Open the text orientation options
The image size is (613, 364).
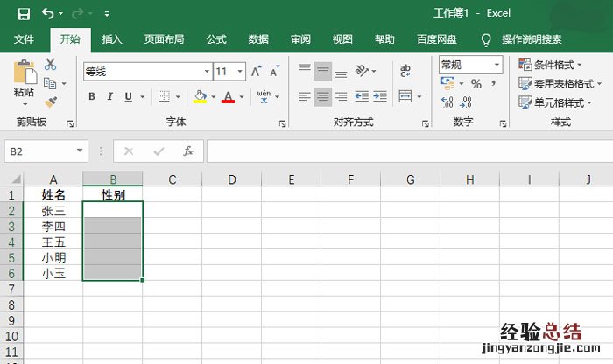click(x=365, y=71)
